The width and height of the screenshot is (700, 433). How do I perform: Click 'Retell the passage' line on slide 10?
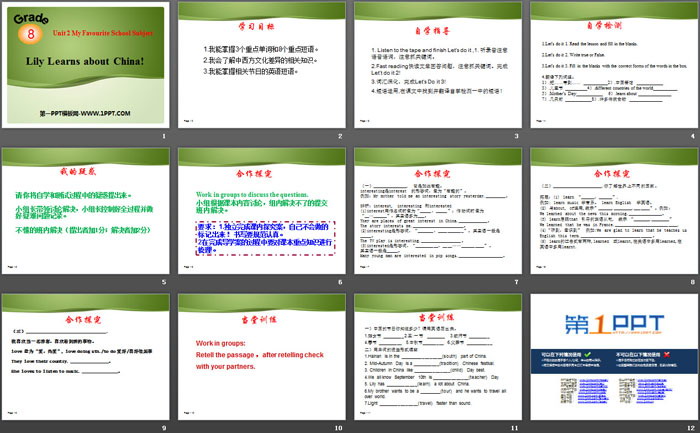click(259, 355)
